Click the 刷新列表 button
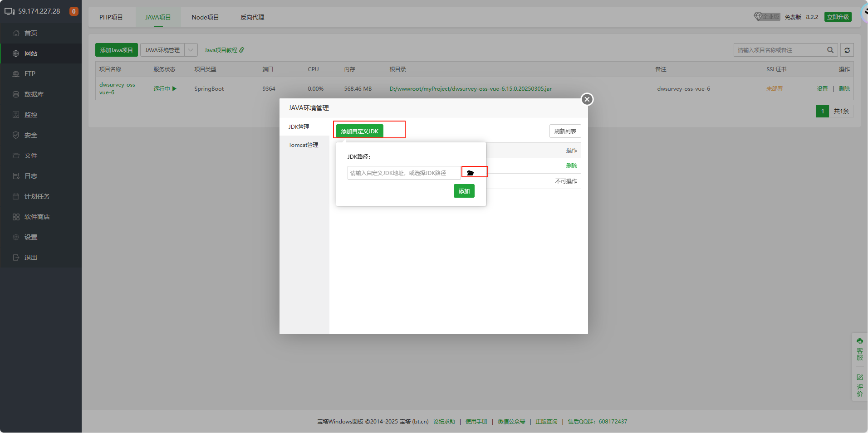This screenshot has width=868, height=433. [x=565, y=131]
